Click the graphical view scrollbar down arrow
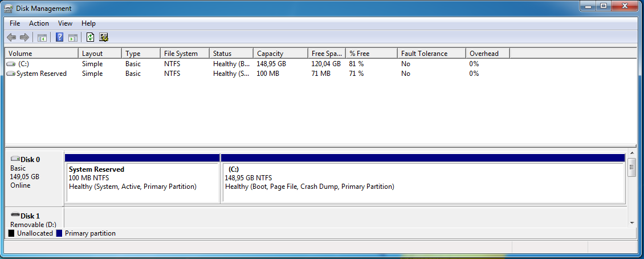 coord(632,223)
